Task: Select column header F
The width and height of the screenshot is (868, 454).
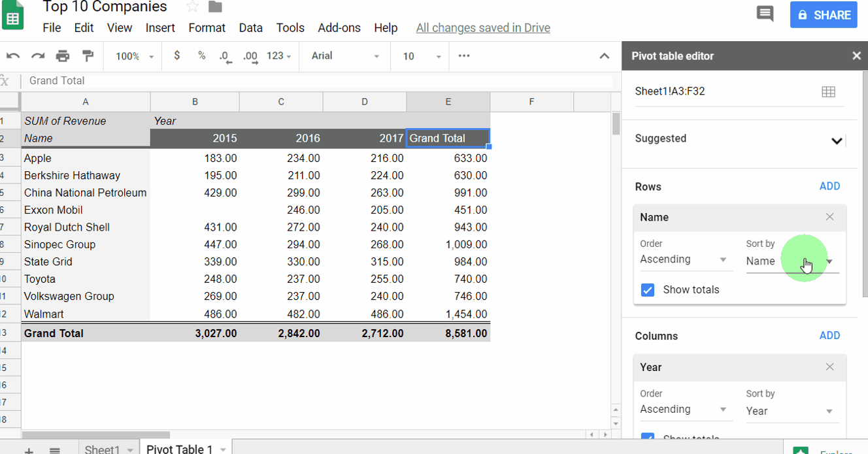Action: (x=531, y=102)
